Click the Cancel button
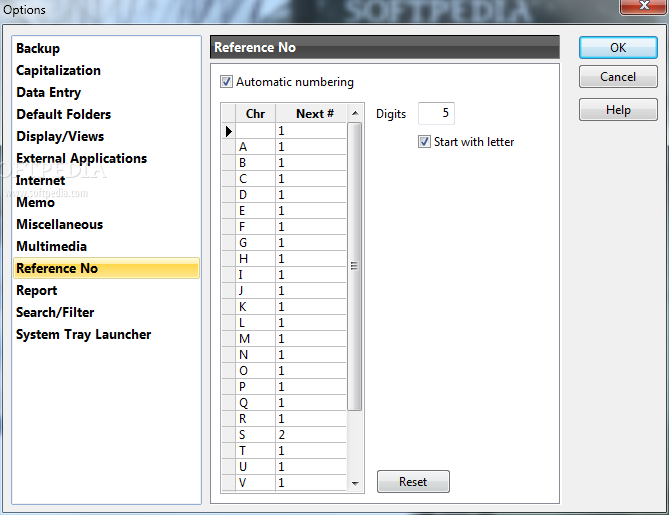Viewport: 669px width, 515px height. tap(618, 77)
